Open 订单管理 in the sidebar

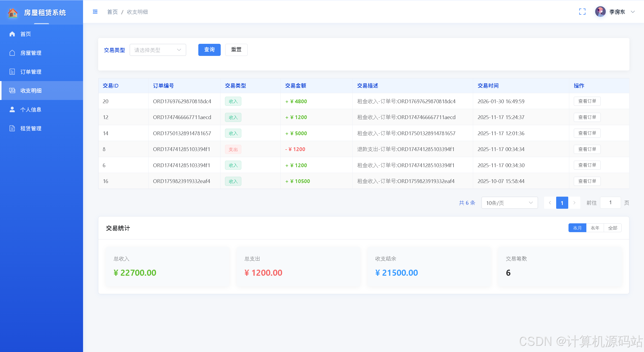pyautogui.click(x=31, y=72)
